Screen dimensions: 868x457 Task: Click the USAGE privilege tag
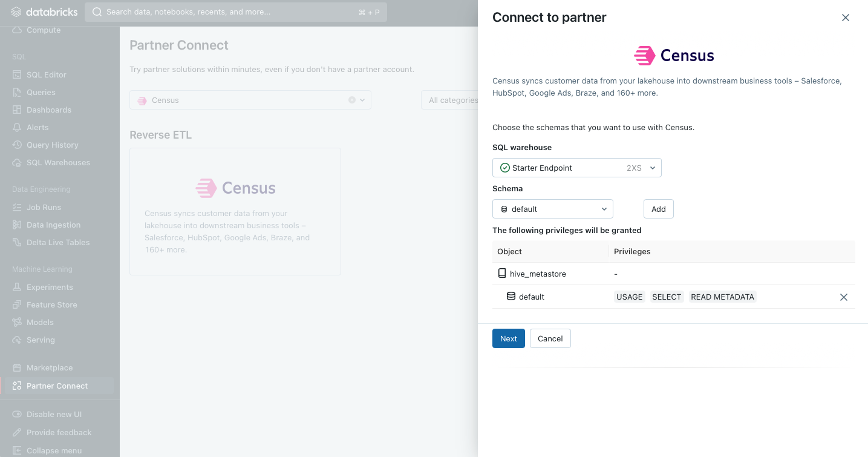[630, 297]
